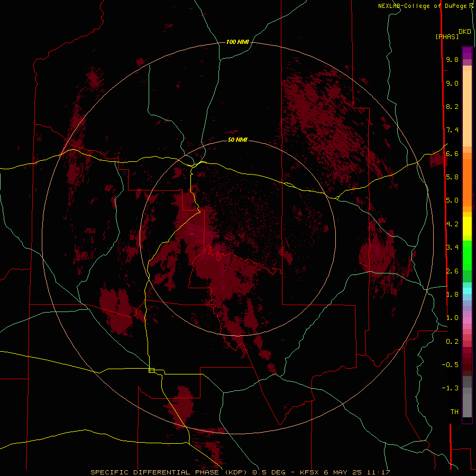Pick the purple band topping the color scale
476x476 pixels.
coord(467,53)
